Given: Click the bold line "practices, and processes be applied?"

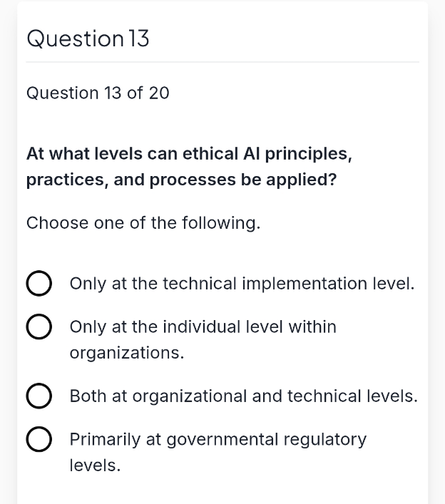Looking at the screenshot, I should tap(181, 180).
